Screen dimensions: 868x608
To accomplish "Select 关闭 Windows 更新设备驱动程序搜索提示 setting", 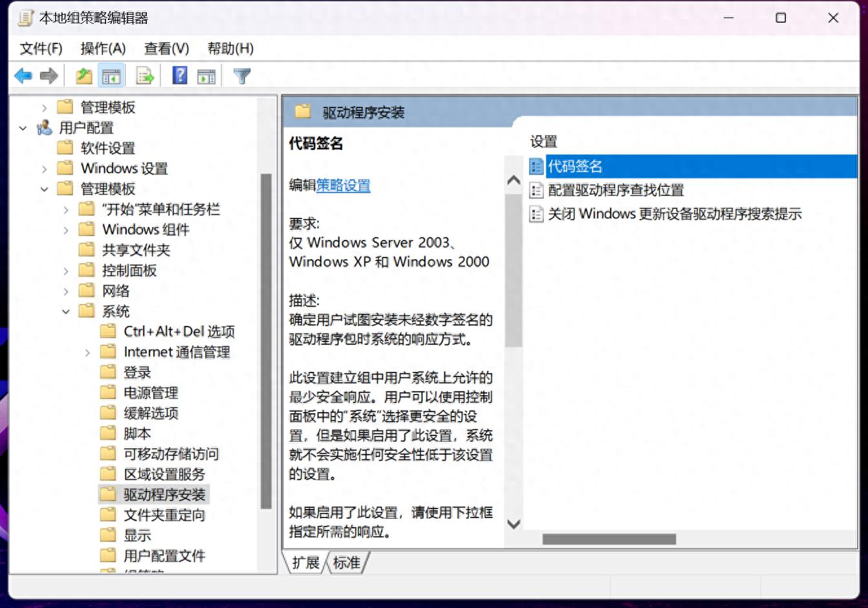I will pyautogui.click(x=674, y=213).
